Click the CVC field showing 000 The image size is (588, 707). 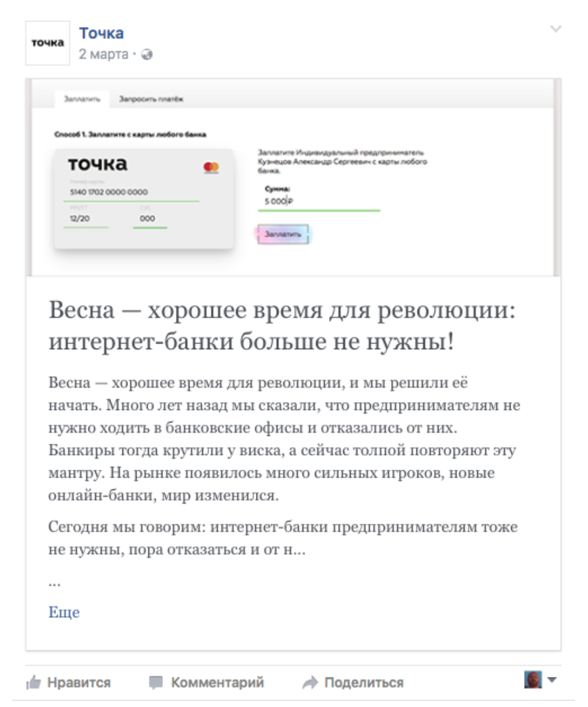coord(148,218)
